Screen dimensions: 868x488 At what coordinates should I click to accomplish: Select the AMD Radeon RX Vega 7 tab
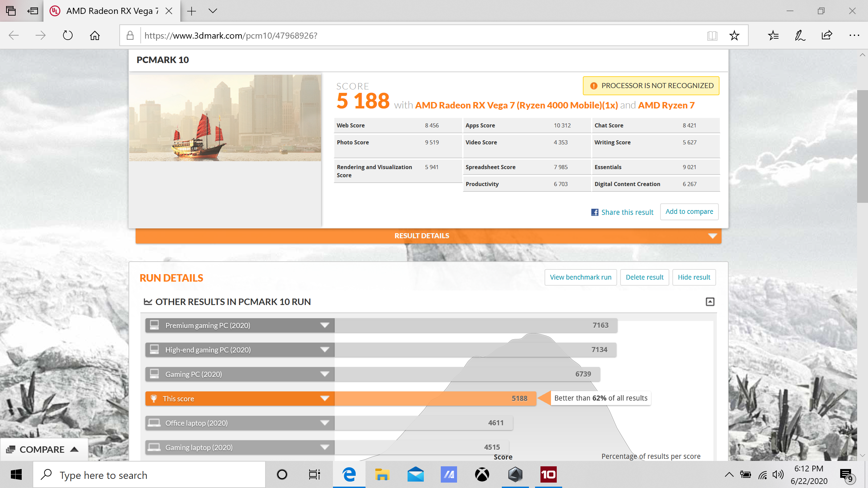(112, 11)
